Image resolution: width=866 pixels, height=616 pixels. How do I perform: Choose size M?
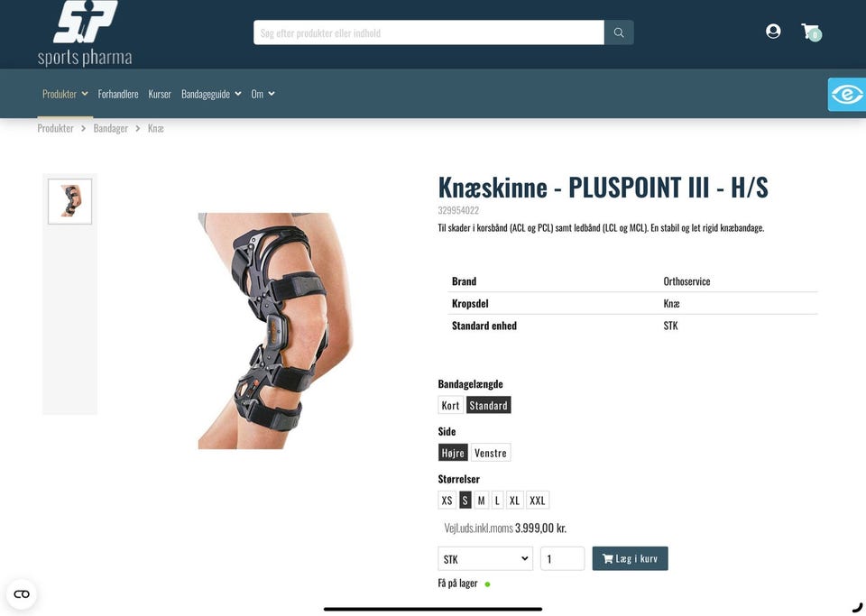481,500
